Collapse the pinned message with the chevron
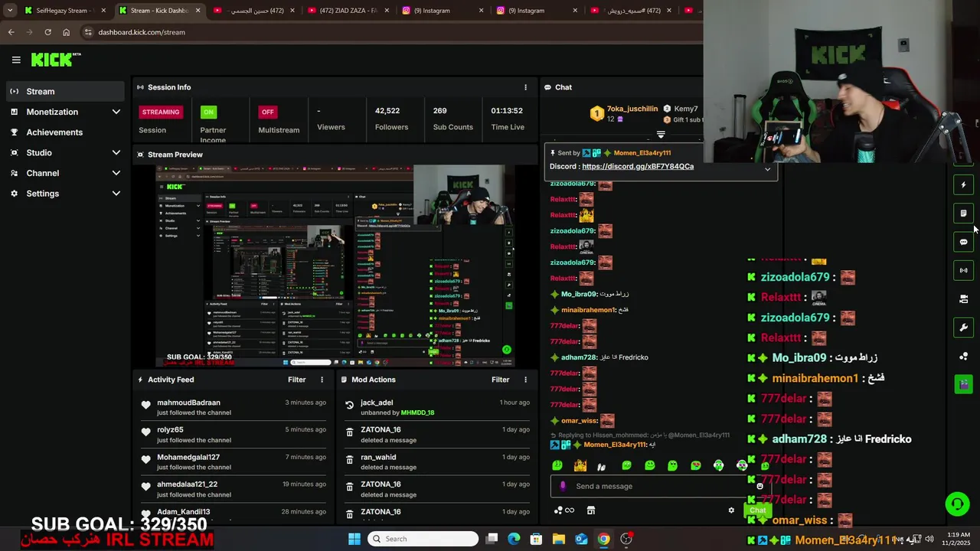Screen dimensions: 980x551 (767, 169)
